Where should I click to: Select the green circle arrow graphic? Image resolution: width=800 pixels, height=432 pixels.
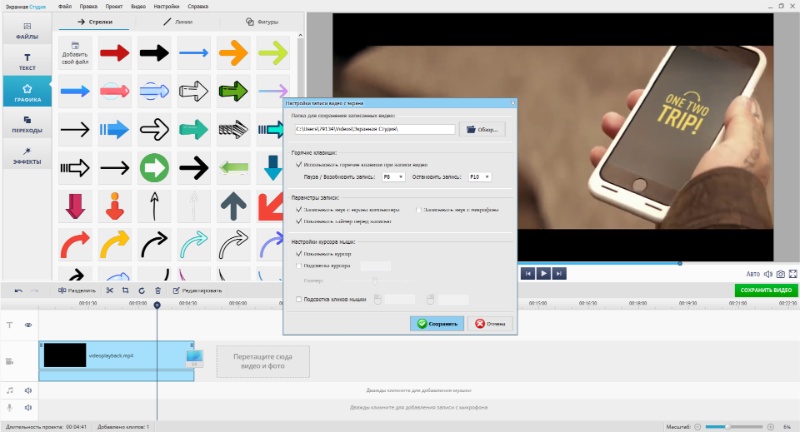coord(154,167)
